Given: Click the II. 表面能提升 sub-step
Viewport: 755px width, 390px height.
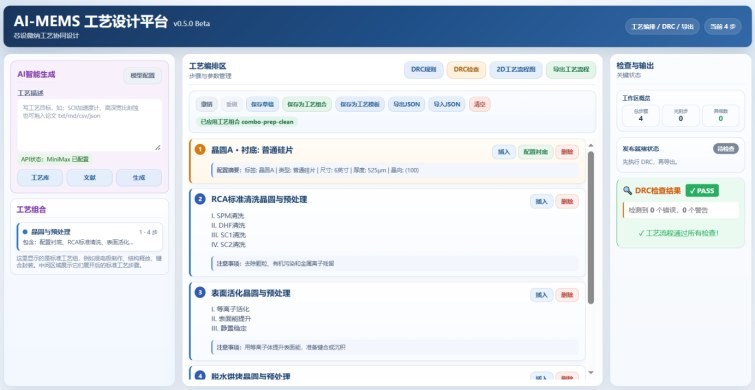Looking at the screenshot, I should (231, 319).
